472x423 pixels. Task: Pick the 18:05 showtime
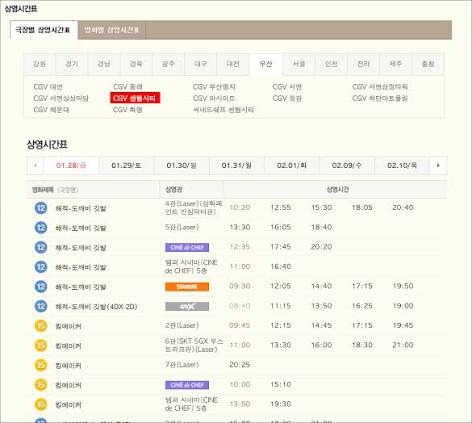point(362,208)
